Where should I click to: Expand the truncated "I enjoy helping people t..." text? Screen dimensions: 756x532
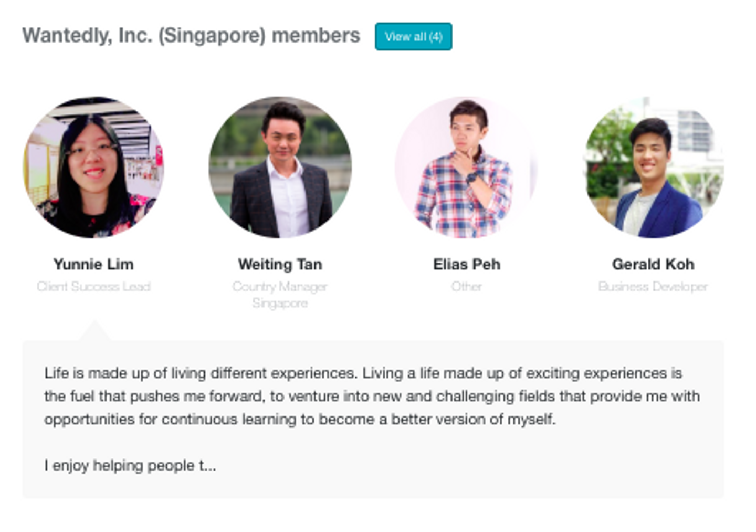[x=130, y=466]
